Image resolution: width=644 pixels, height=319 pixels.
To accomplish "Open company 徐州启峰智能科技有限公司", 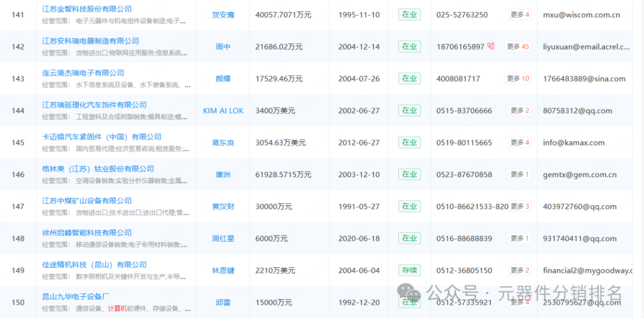I will 87,233.
